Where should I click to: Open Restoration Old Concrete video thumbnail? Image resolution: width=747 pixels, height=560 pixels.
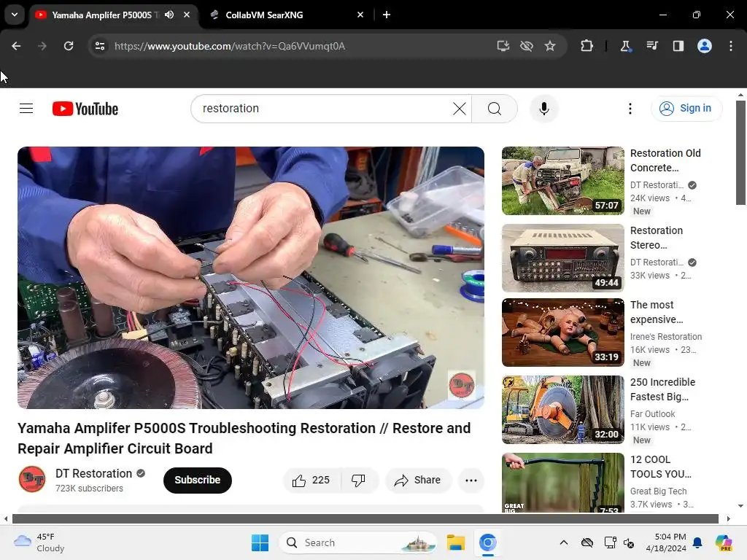point(562,181)
